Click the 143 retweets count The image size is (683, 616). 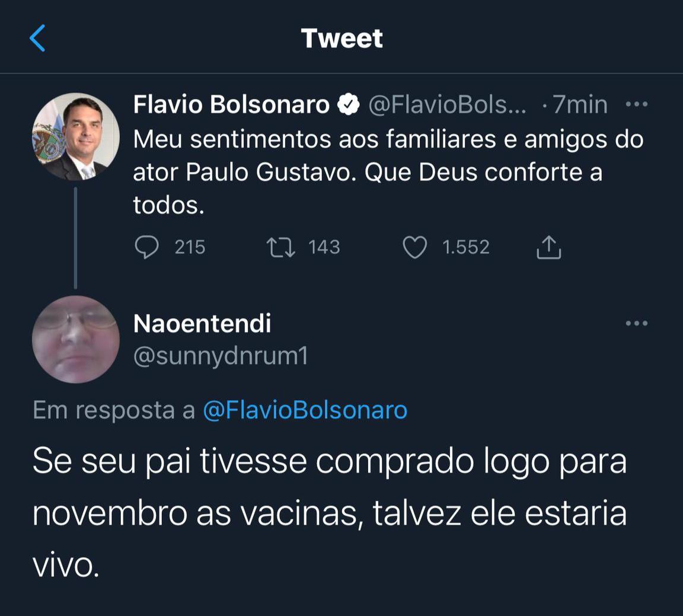pos(324,247)
